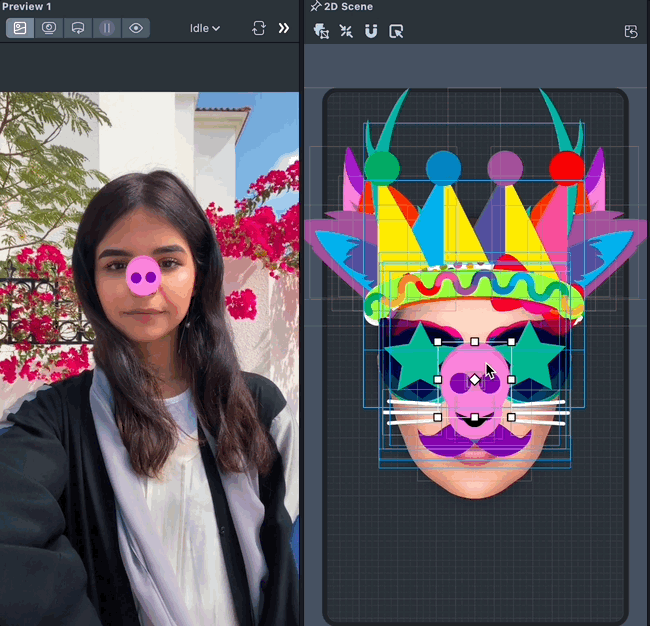
Task: Select the 2D Scene tab
Action: point(348,7)
